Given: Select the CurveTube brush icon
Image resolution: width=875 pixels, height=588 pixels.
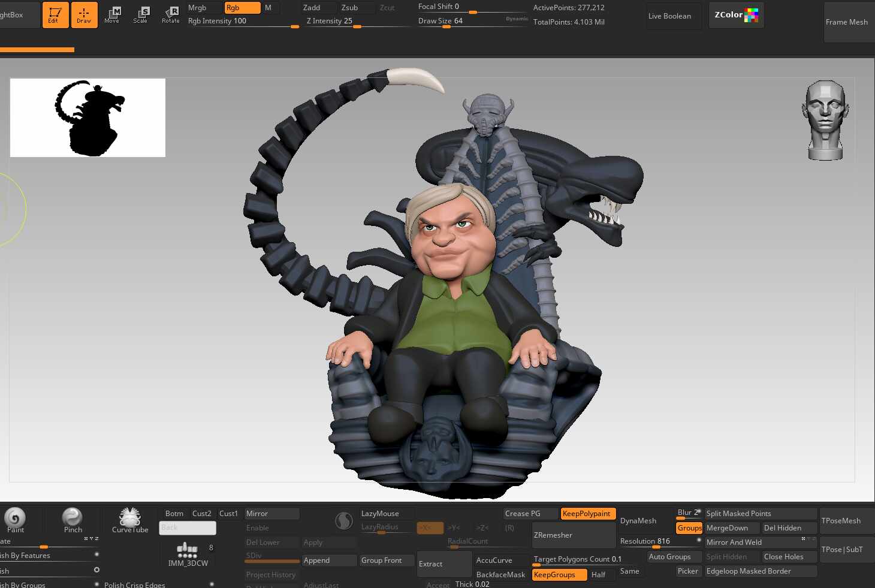Looking at the screenshot, I should (130, 519).
